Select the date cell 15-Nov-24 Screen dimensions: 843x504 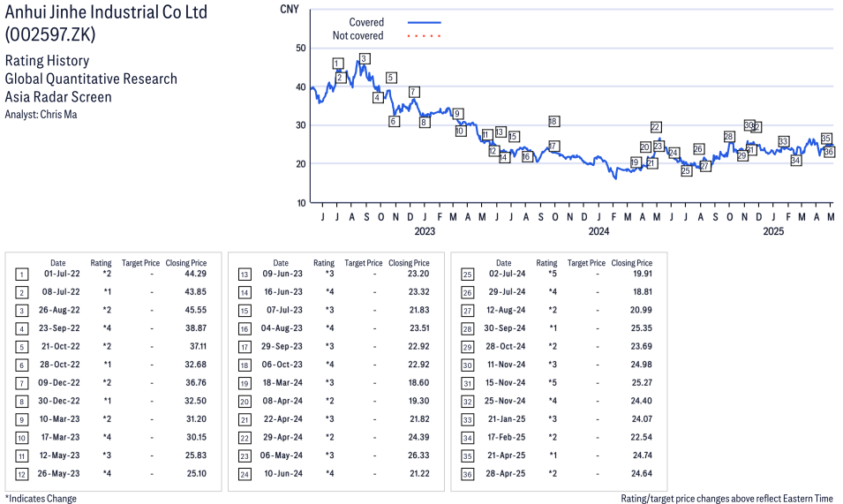tap(506, 382)
